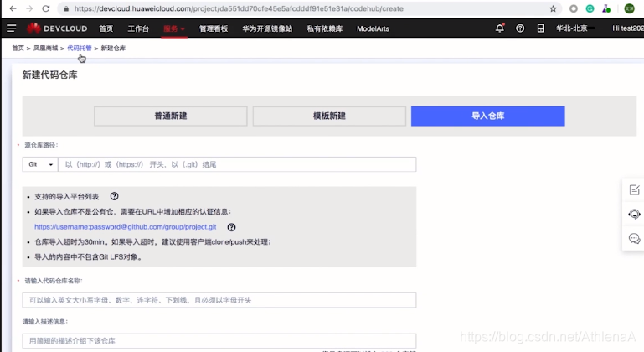This screenshot has height=352, width=644.
Task: Click the browser address bar URL
Action: point(239,8)
